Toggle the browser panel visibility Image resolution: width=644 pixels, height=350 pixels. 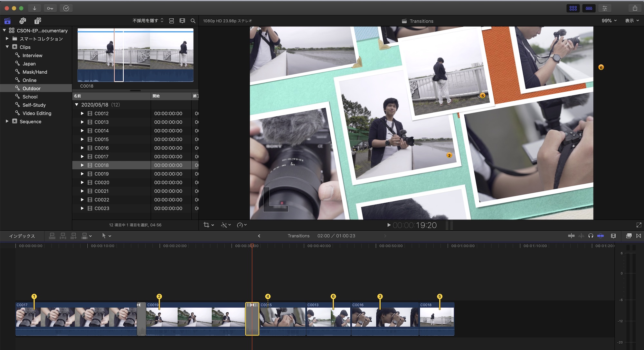tap(573, 8)
